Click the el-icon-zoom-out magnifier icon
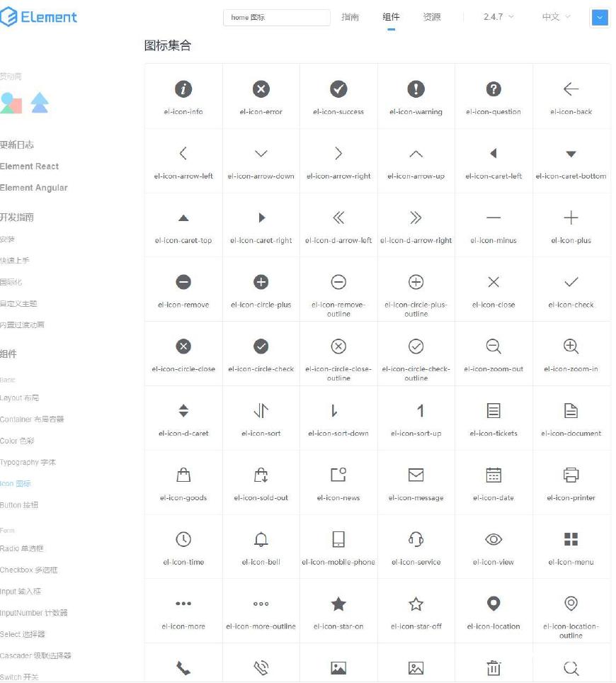Viewport: 616px width, 683px height. click(494, 346)
